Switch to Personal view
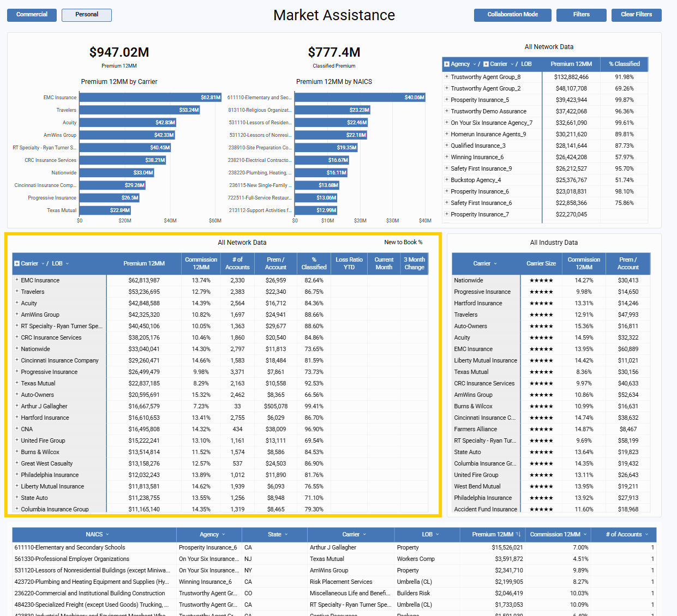The height and width of the screenshot is (616, 677). (87, 15)
